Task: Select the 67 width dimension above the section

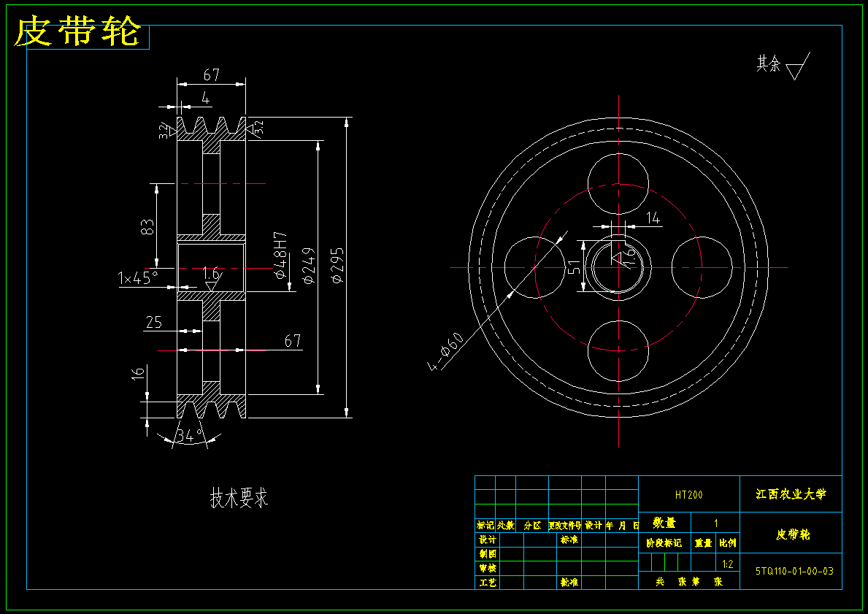Action: pyautogui.click(x=212, y=74)
